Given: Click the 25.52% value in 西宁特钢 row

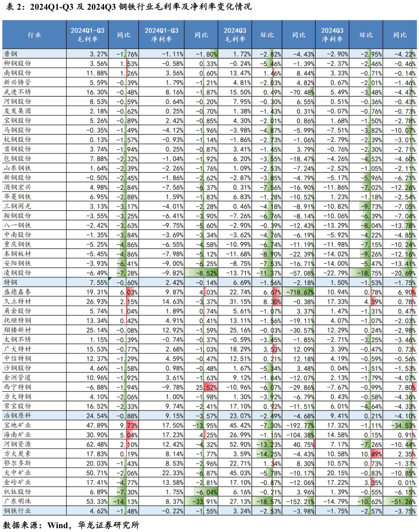Looking at the screenshot, I should [x=201, y=387].
